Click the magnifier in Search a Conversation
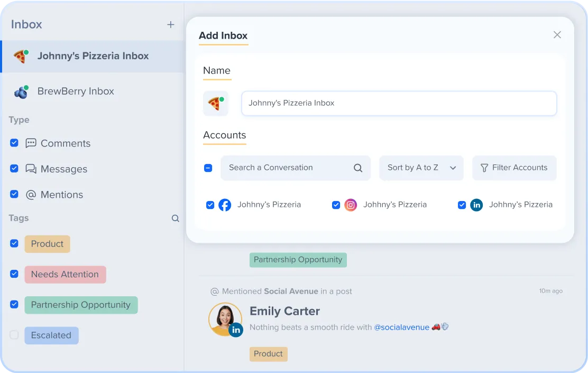The image size is (588, 373). click(x=358, y=168)
